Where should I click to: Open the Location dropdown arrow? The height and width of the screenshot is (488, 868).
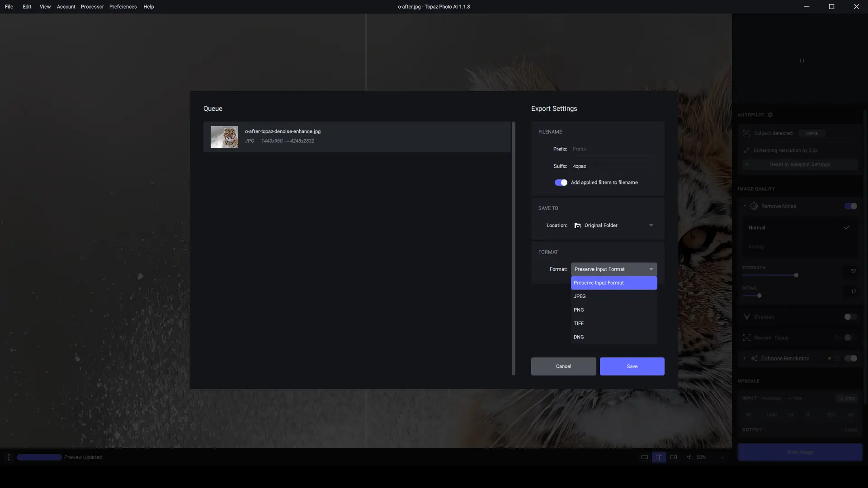pos(651,225)
